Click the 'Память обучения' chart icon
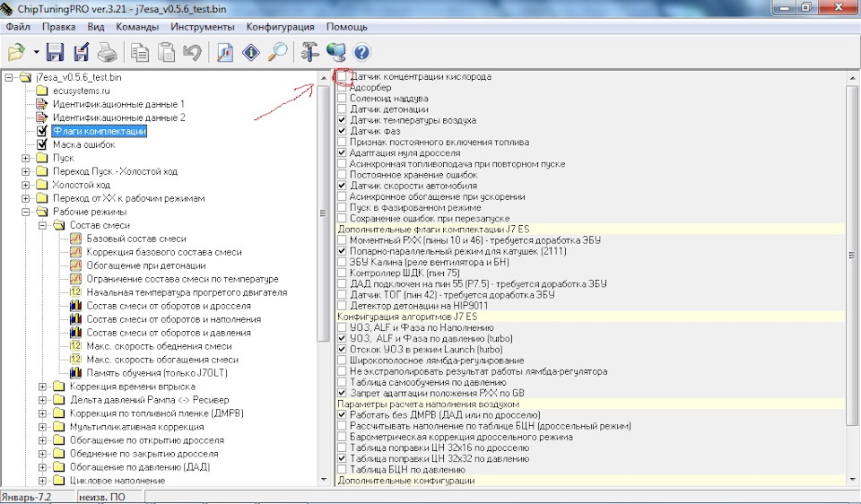The image size is (861, 504). point(75,373)
